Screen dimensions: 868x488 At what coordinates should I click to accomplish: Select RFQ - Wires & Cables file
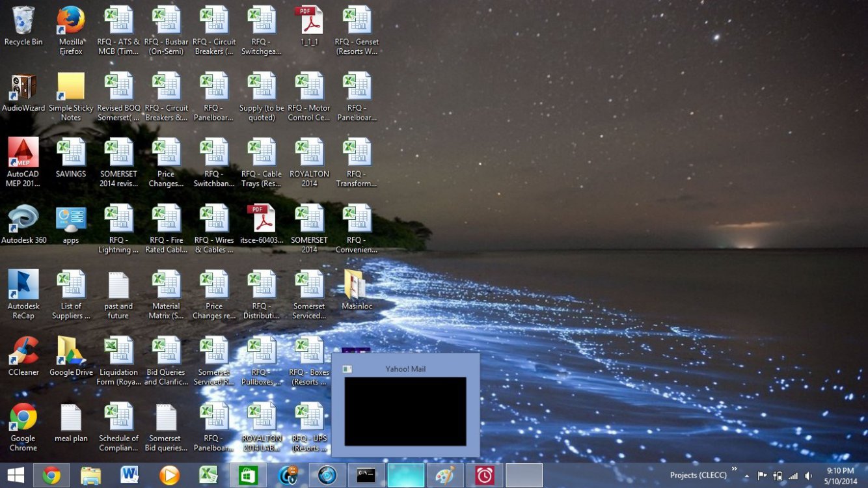coord(214,228)
